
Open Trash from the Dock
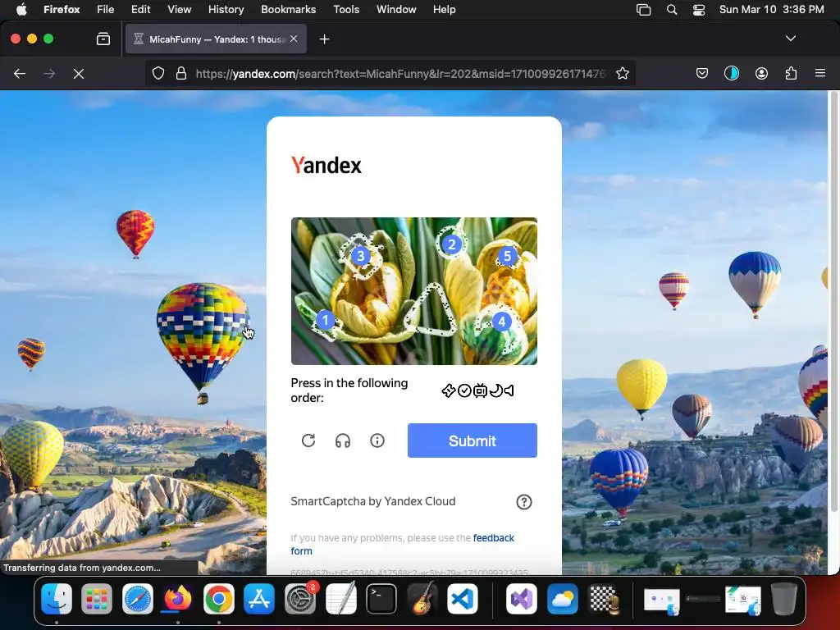pos(783,598)
